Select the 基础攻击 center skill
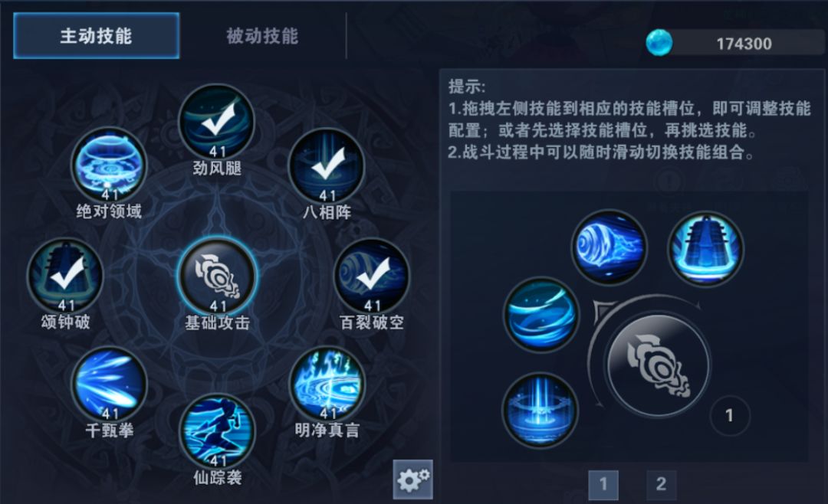Image resolution: width=828 pixels, height=504 pixels. 218,276
